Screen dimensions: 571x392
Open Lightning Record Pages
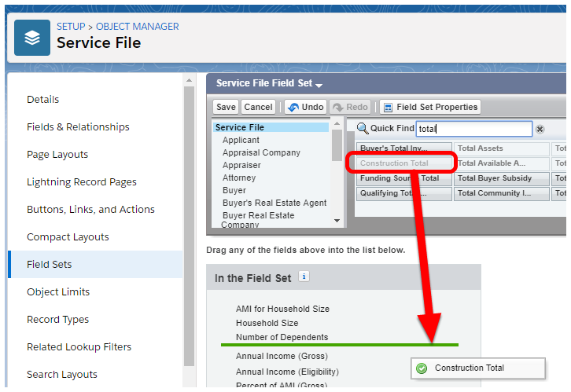[82, 181]
